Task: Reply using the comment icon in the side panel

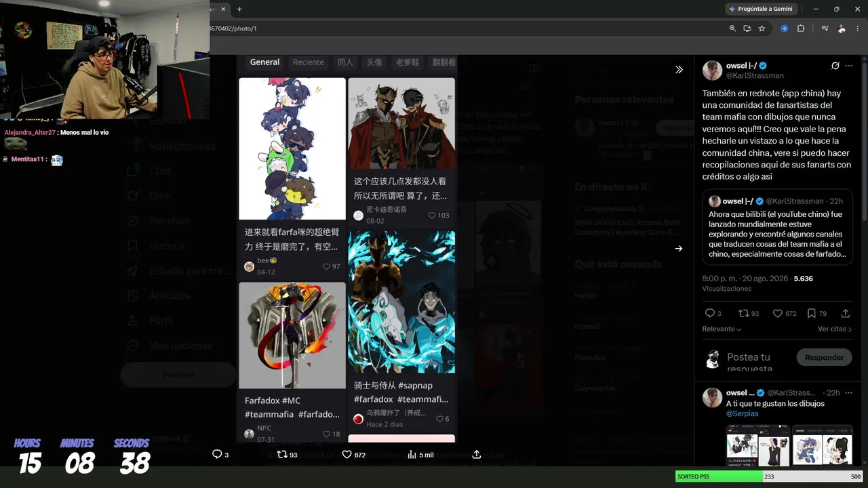Action: point(710,313)
